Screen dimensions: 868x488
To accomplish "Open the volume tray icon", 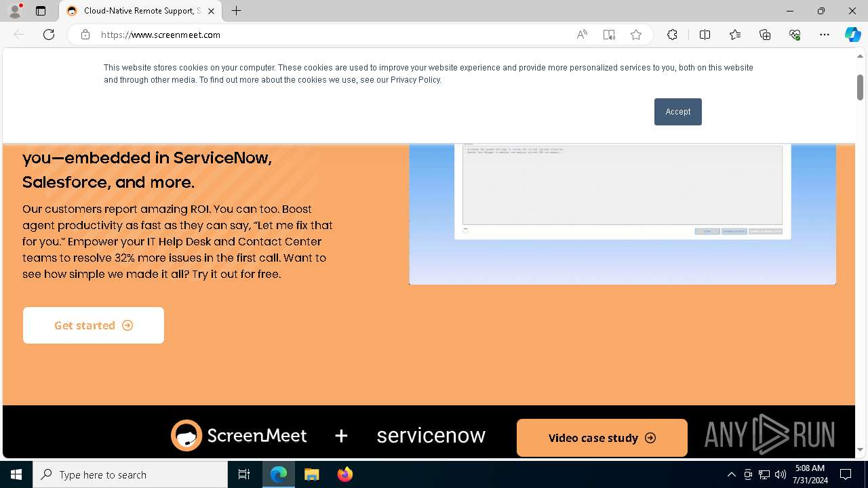I will point(780,474).
